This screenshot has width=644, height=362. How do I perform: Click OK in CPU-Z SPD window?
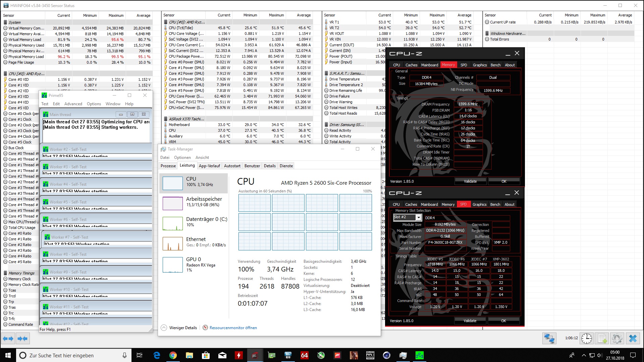pyautogui.click(x=503, y=321)
